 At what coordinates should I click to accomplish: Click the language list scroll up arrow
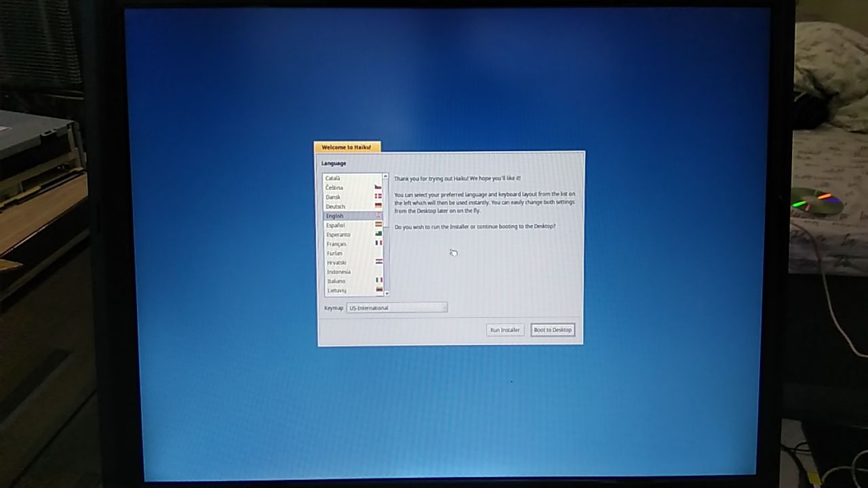386,177
